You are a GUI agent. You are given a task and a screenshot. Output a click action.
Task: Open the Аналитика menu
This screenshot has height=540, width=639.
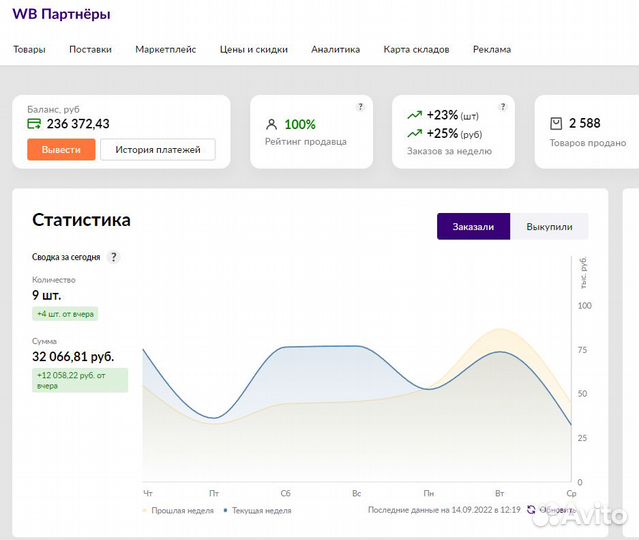(335, 49)
